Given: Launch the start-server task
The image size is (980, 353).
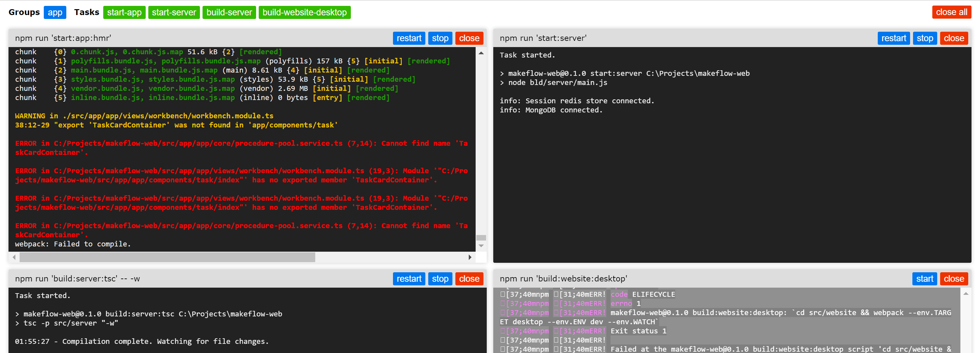Looking at the screenshot, I should click(x=174, y=12).
